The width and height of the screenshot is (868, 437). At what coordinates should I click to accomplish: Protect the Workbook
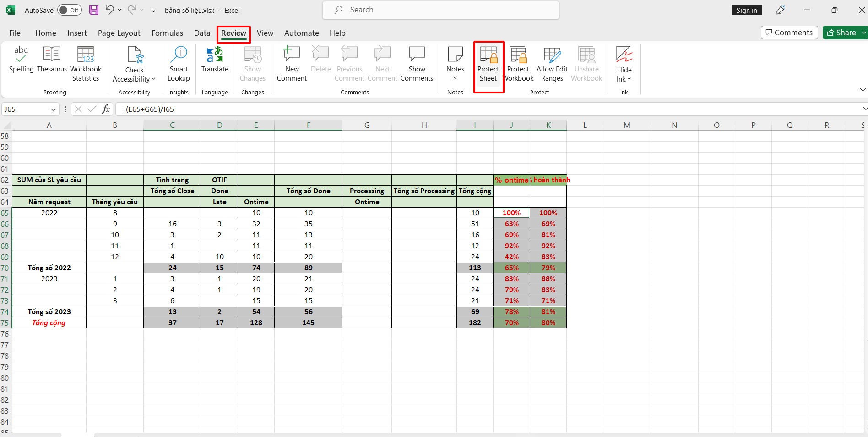pyautogui.click(x=518, y=64)
